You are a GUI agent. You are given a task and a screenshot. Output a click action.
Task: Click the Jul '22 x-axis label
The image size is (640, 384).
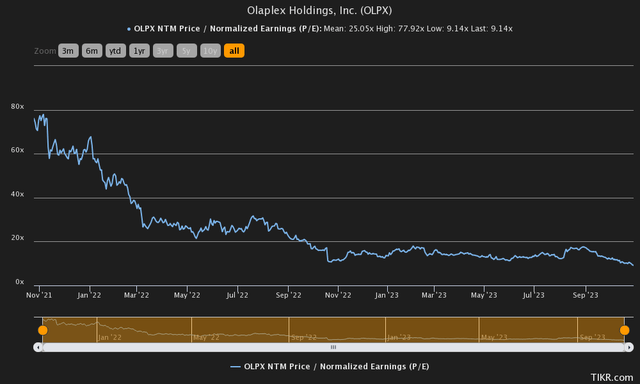(237, 295)
